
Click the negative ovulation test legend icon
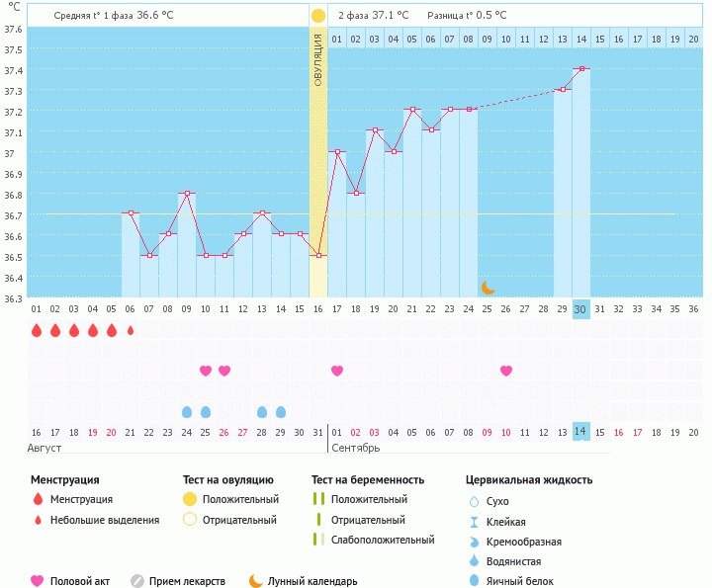(190, 520)
